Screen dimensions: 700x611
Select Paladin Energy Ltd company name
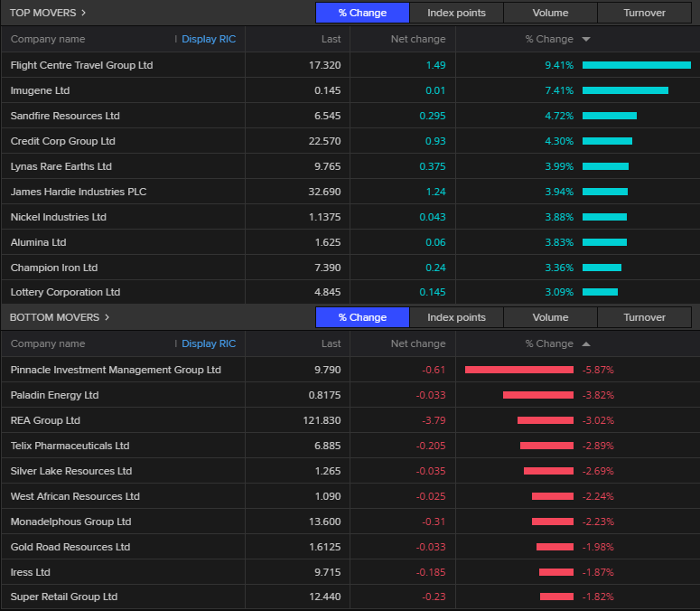click(x=54, y=395)
